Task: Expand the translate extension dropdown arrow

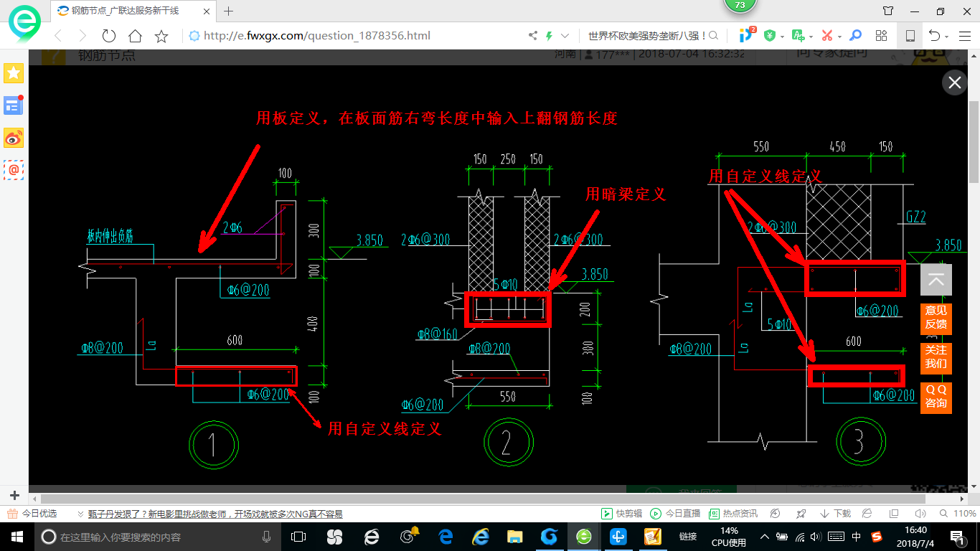Action: (x=811, y=37)
